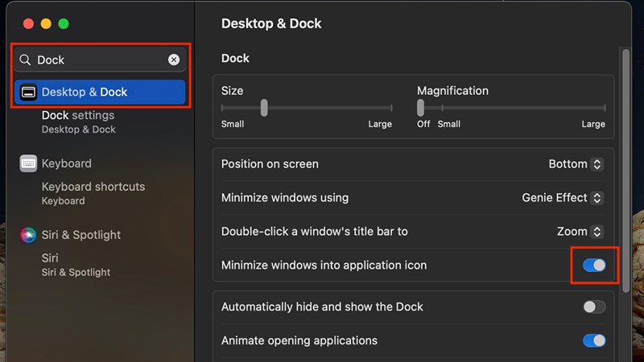Click the Keyboard icon in sidebar

29,163
